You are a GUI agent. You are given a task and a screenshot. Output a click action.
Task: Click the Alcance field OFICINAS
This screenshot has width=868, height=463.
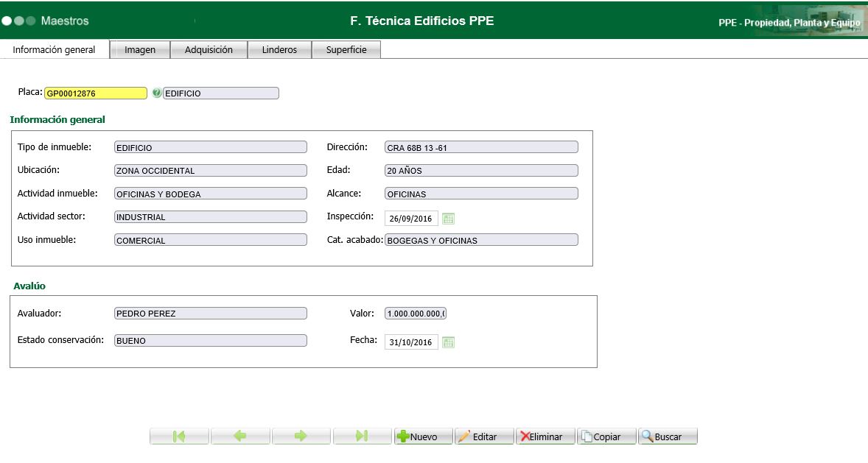(482, 194)
